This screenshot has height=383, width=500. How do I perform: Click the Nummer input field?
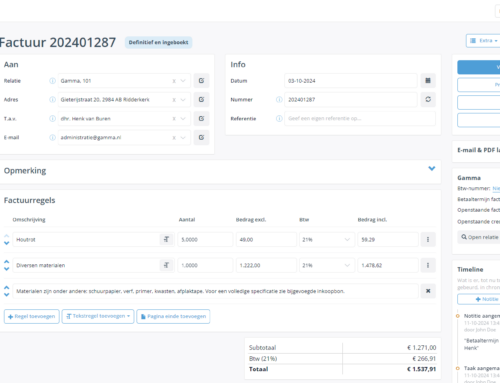(351, 99)
